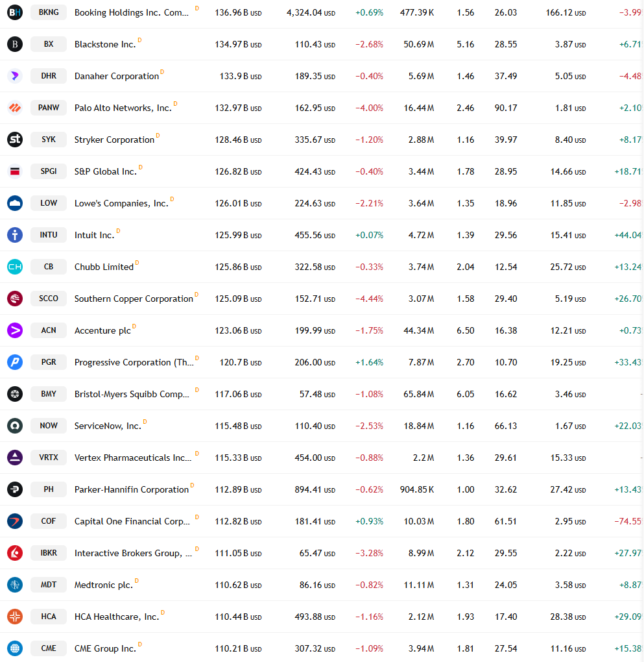Screen dimensions: 644x662
Task: Select the HCA ticker badge
Action: [x=49, y=617]
